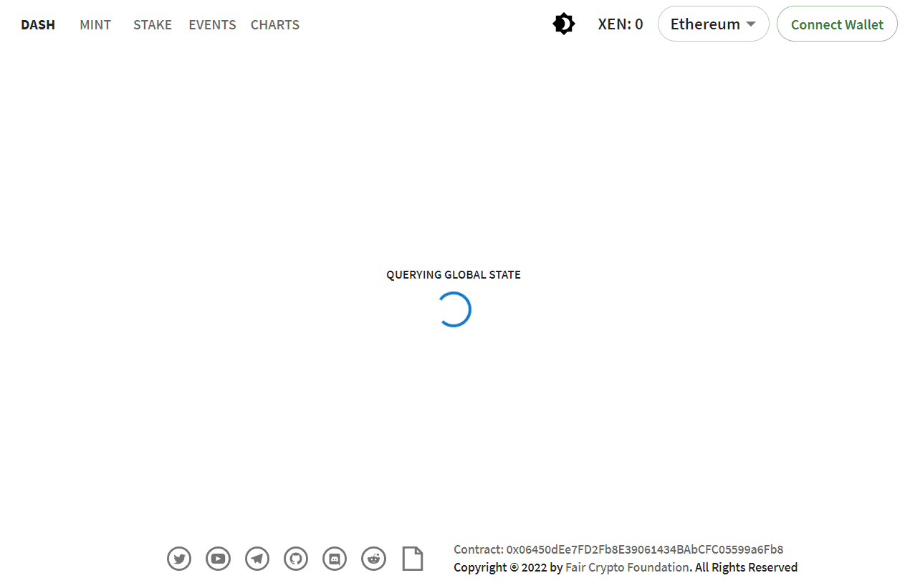Click the Reddit community icon
The height and width of the screenshot is (588, 910).
coord(373,559)
